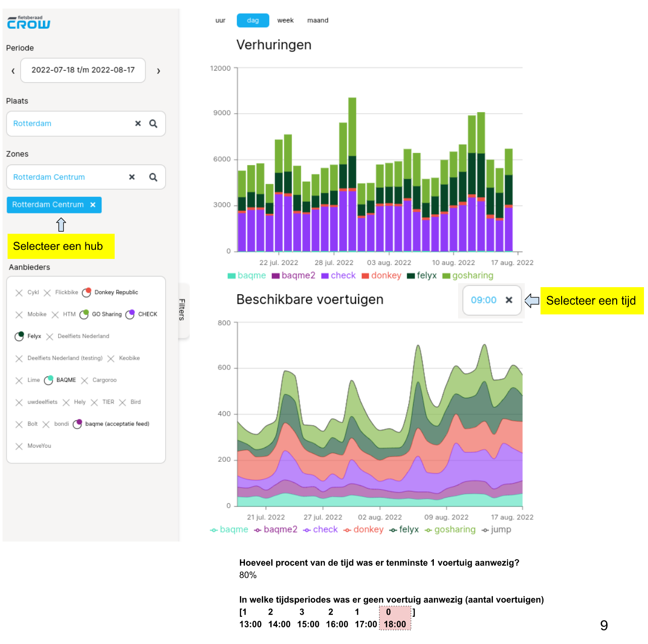
Task: Toggle the GO Sharing provider
Action: [101, 314]
